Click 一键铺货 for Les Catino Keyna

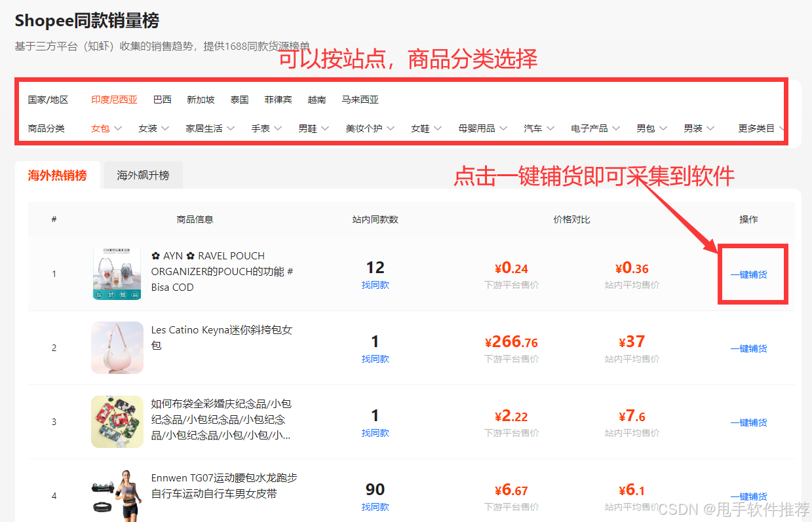748,348
